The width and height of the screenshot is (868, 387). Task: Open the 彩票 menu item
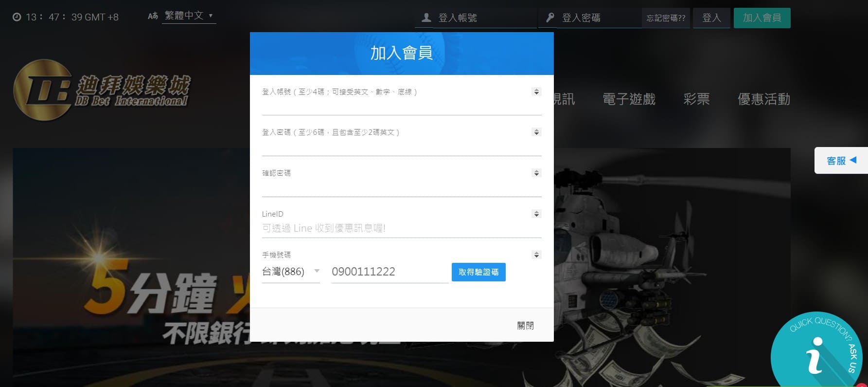click(696, 99)
